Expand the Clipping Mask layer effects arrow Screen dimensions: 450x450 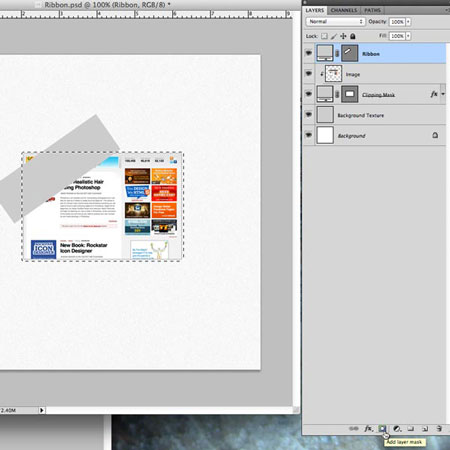click(443, 94)
